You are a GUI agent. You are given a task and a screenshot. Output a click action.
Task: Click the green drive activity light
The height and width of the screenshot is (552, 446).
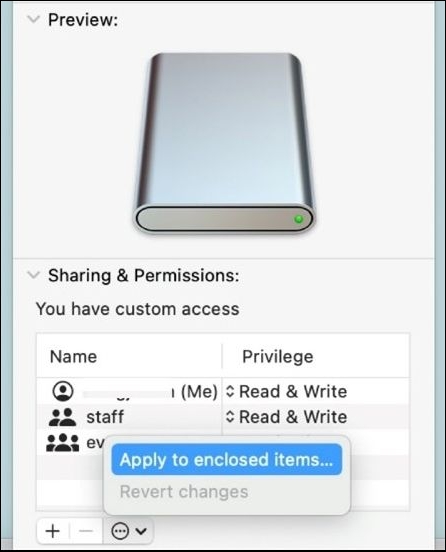299,219
